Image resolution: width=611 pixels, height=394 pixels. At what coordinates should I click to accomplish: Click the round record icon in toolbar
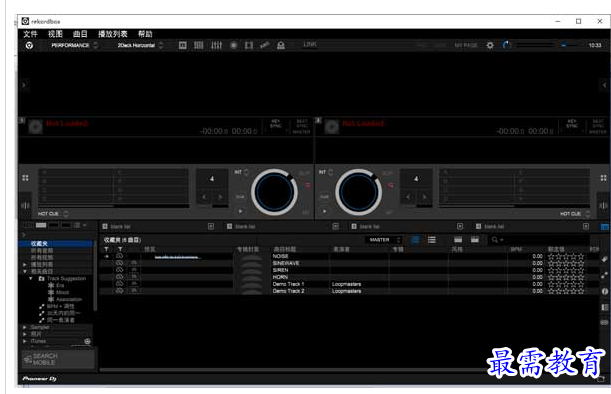pyautogui.click(x=233, y=45)
